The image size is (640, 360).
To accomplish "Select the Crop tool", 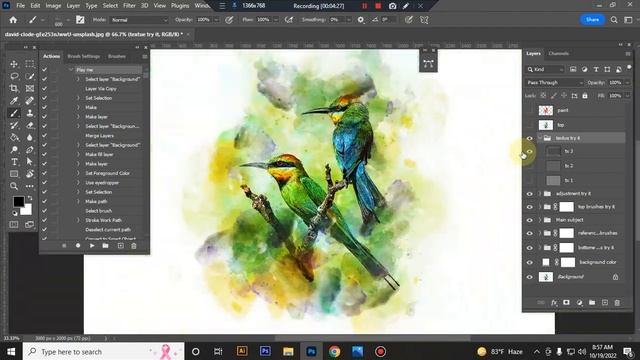I will tap(14, 89).
